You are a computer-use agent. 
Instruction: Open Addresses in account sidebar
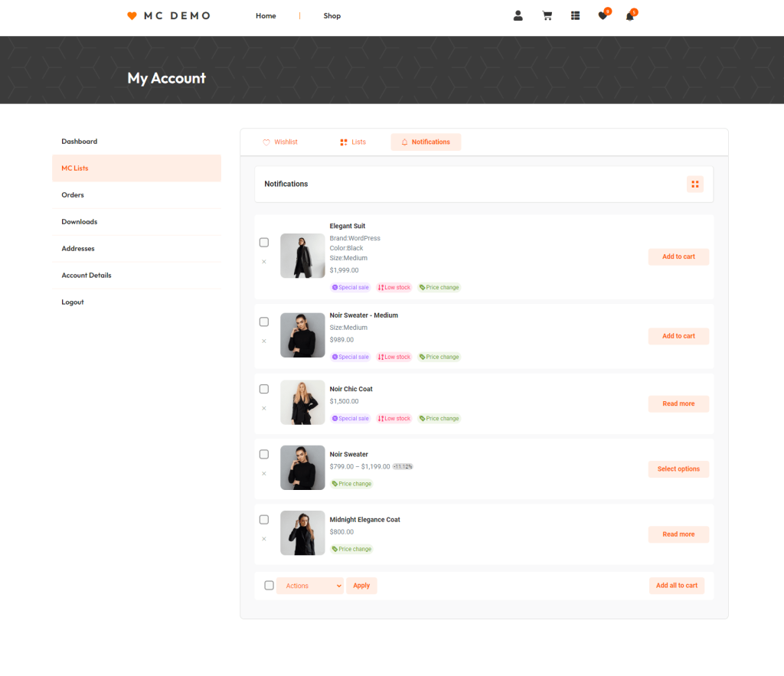tap(136, 249)
